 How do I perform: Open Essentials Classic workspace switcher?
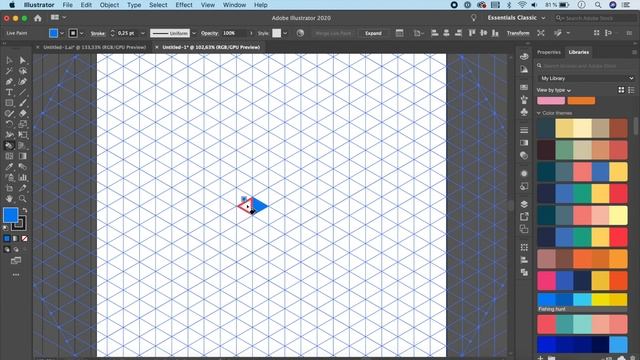516,18
